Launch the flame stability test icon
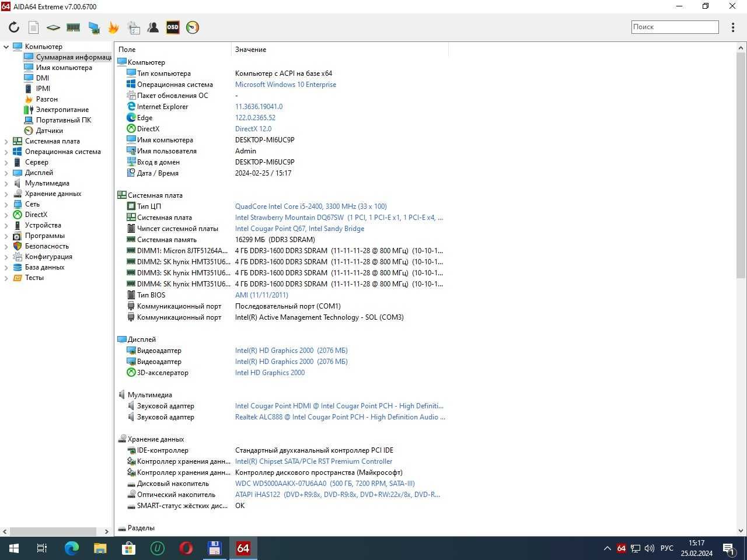Image resolution: width=747 pixels, height=560 pixels. coord(113,27)
